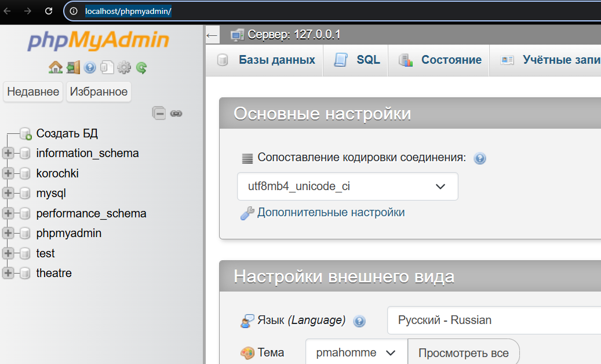Expand the korochki database tree node
601x364 pixels.
(x=8, y=173)
